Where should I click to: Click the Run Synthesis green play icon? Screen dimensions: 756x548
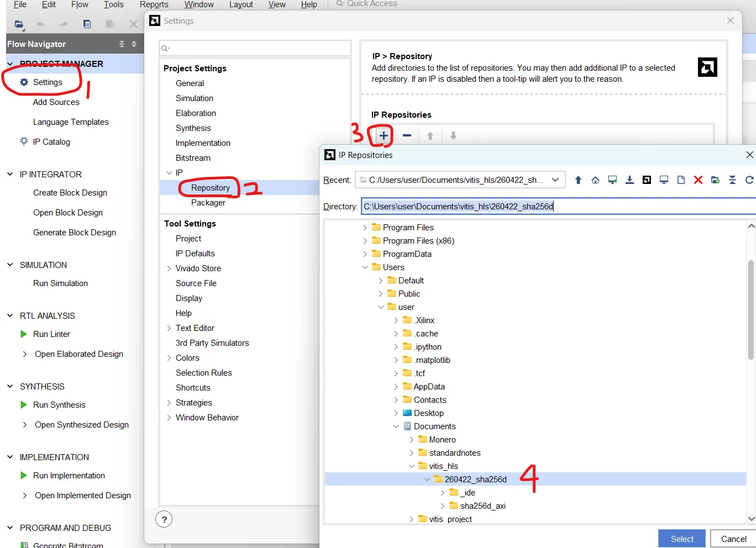click(24, 404)
